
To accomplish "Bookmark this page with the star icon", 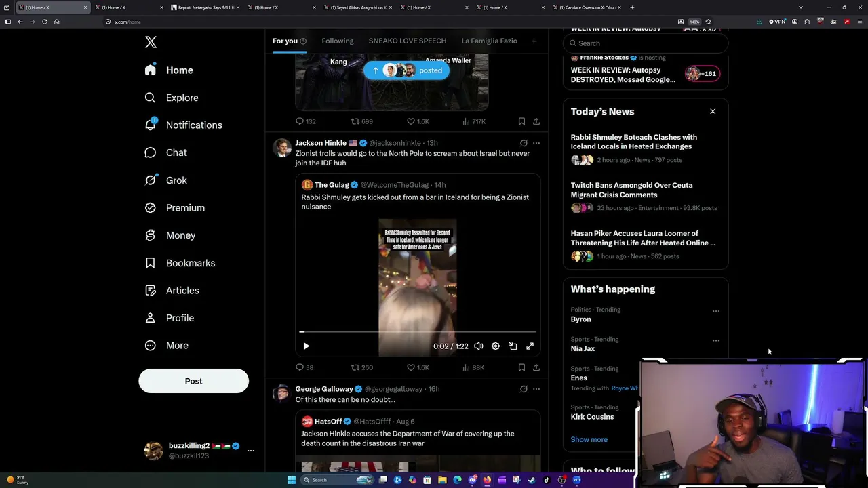I will [708, 22].
